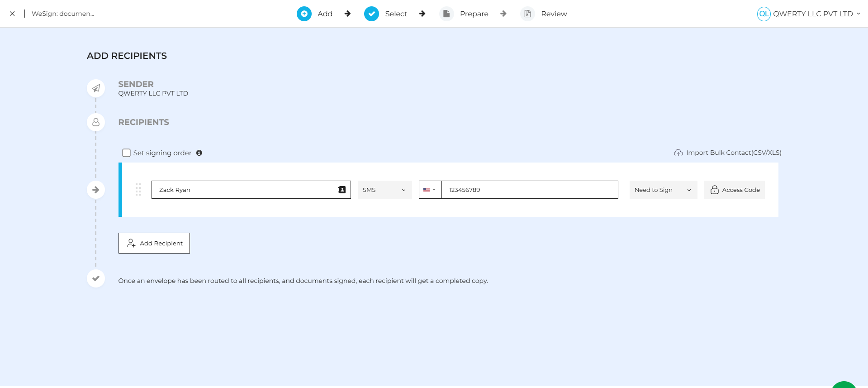The image size is (868, 388).
Task: Click the QL account avatar icon
Action: (x=764, y=14)
